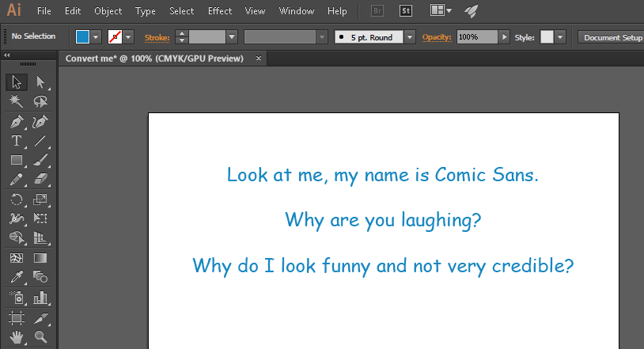Viewport: 644px width, 349px height.
Task: Collapse the tools panel with double arrows
Action: point(6,55)
